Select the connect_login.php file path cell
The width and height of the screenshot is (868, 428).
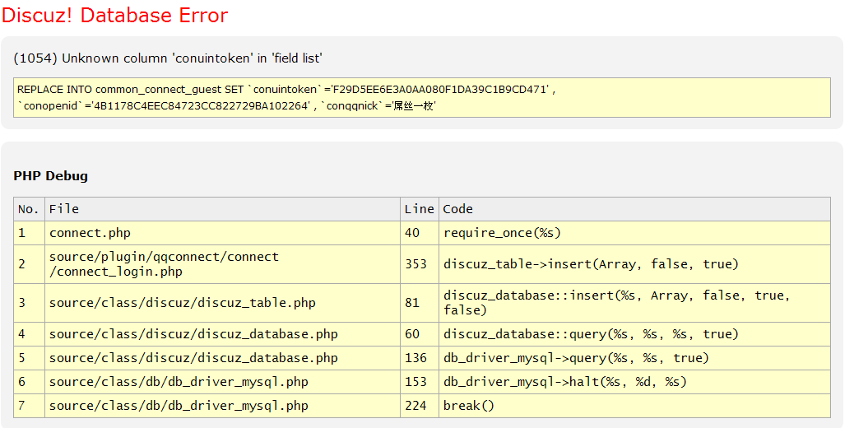(164, 264)
